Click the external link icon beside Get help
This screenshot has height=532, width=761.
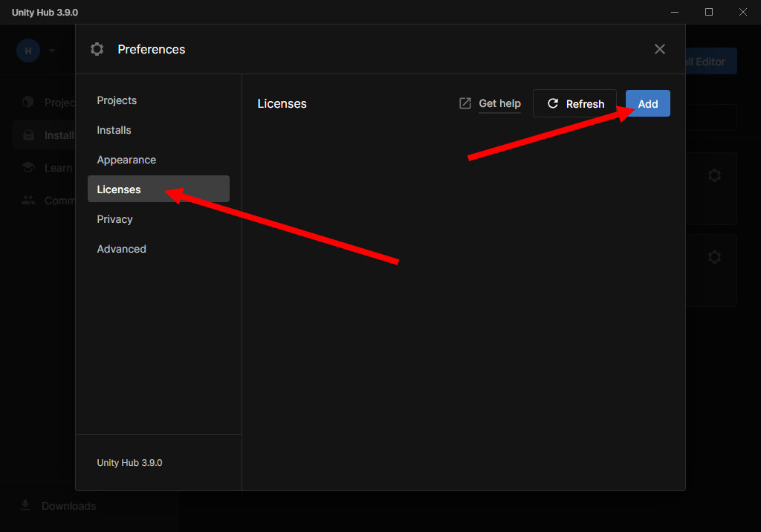465,103
